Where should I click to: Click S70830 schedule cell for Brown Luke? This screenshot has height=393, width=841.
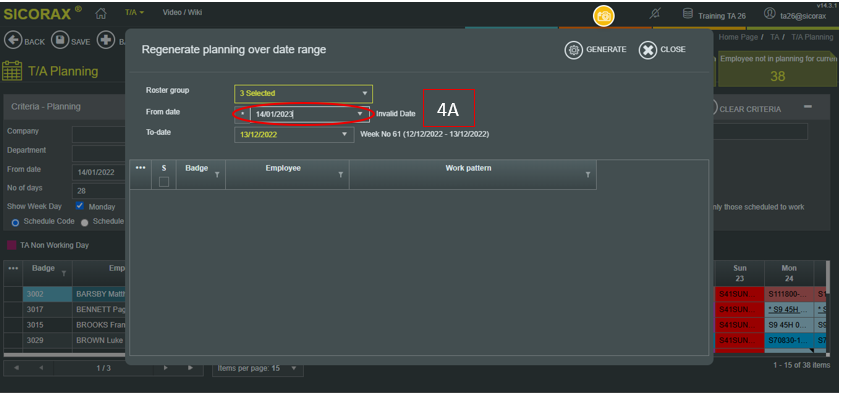point(789,340)
